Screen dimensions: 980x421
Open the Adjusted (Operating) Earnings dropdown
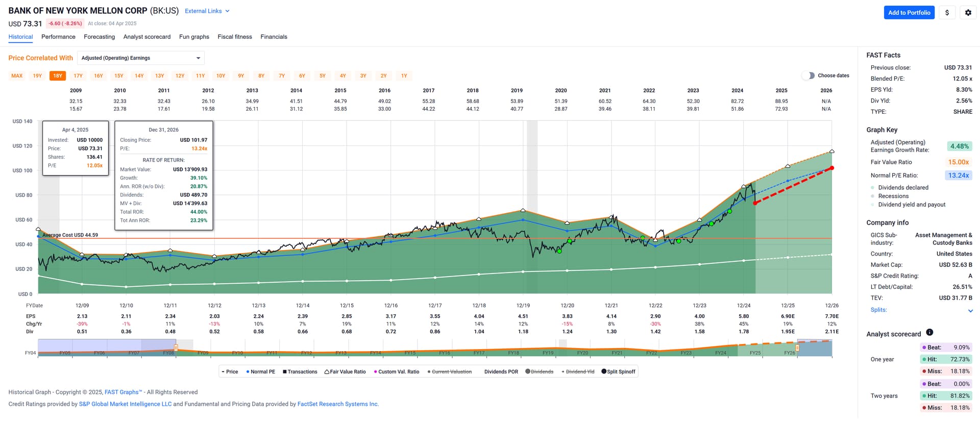[141, 58]
